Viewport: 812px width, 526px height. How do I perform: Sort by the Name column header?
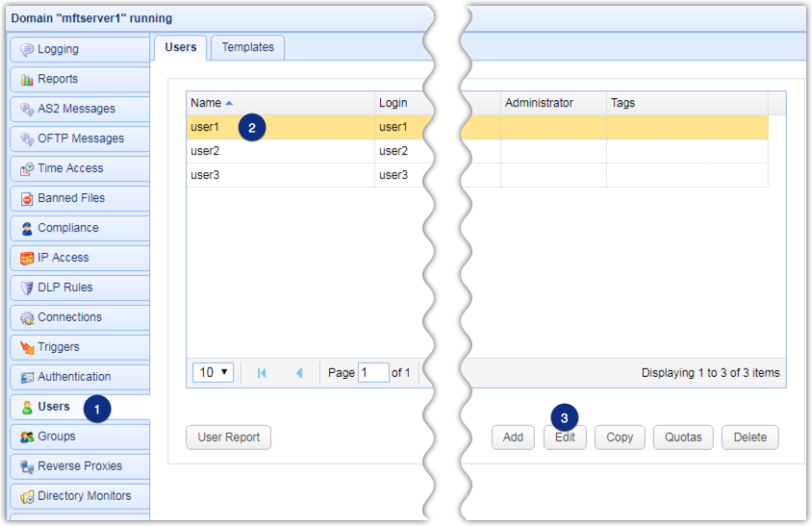pos(206,103)
